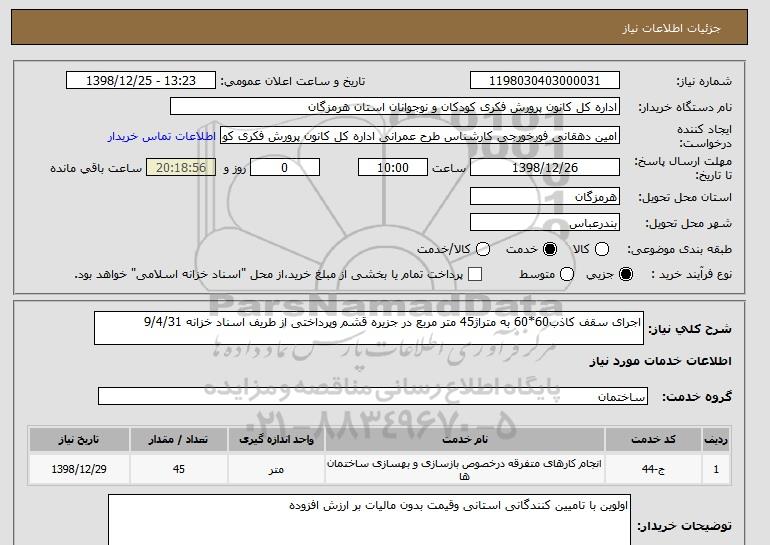This screenshot has width=770, height=545.
Task: Click the شهر محل تحویل field بندرعباس
Action: click(545, 222)
